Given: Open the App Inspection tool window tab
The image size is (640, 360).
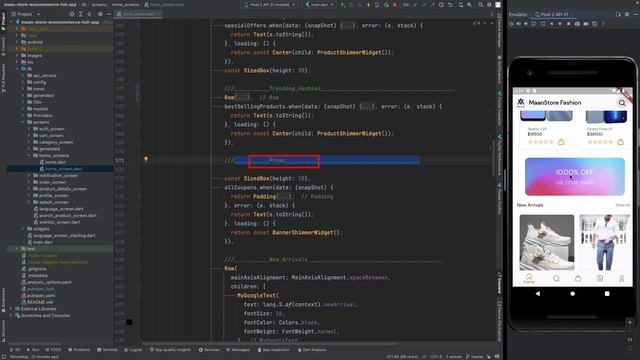Looking at the screenshot, I should (x=273, y=350).
